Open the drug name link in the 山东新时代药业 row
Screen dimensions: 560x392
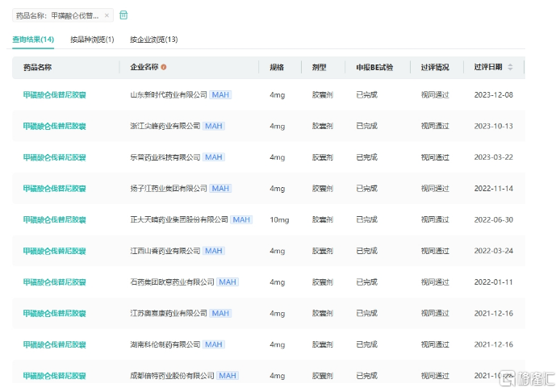click(55, 95)
